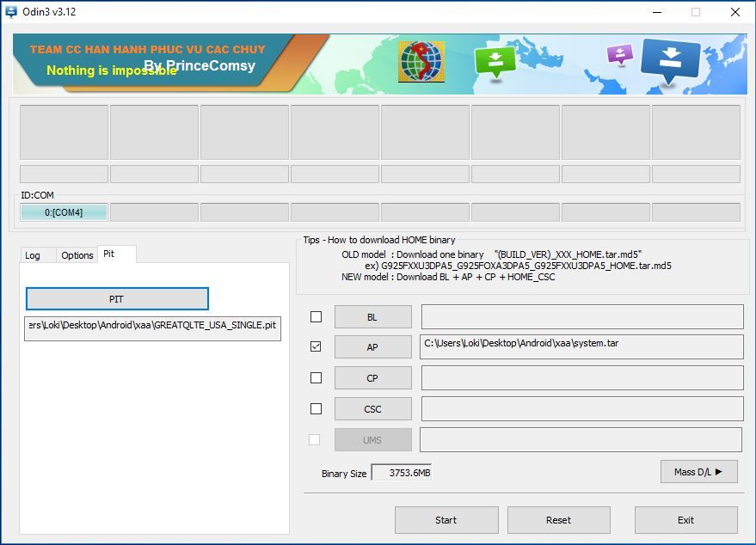Click the PIT file browse button
The width and height of the screenshot is (756, 545).
coord(117,299)
